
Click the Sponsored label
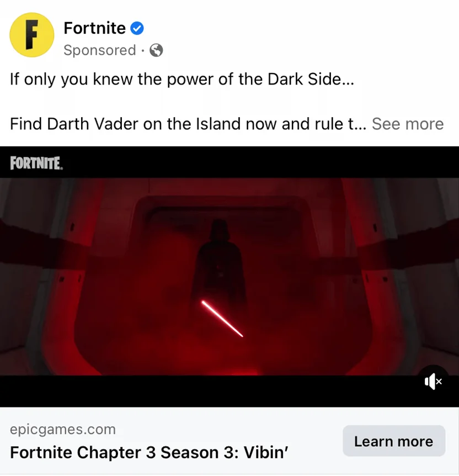click(99, 50)
